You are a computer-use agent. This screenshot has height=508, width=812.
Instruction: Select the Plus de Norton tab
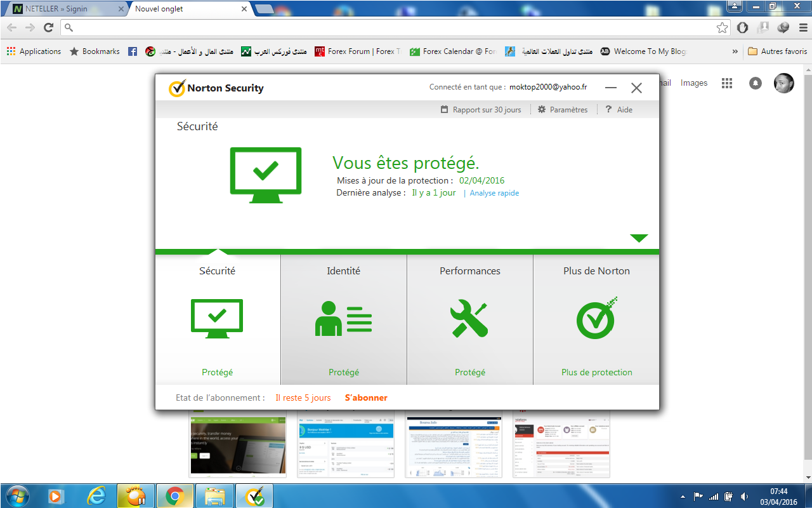tap(596, 319)
